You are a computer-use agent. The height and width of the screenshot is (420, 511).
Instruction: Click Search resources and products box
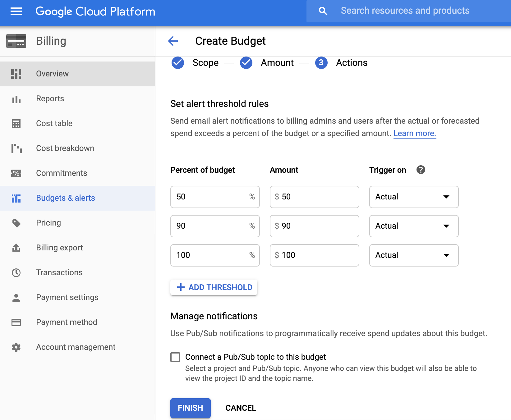point(409,11)
